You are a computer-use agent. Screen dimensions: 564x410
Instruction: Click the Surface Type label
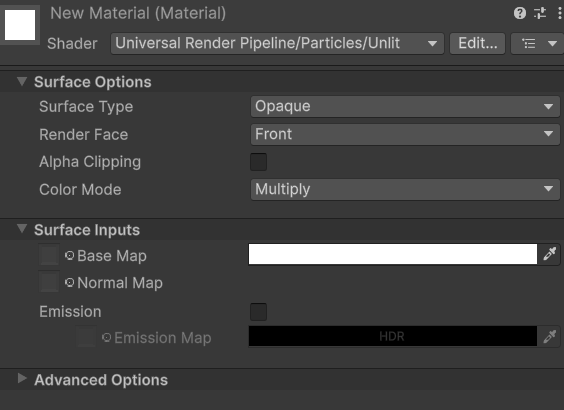[x=86, y=107]
